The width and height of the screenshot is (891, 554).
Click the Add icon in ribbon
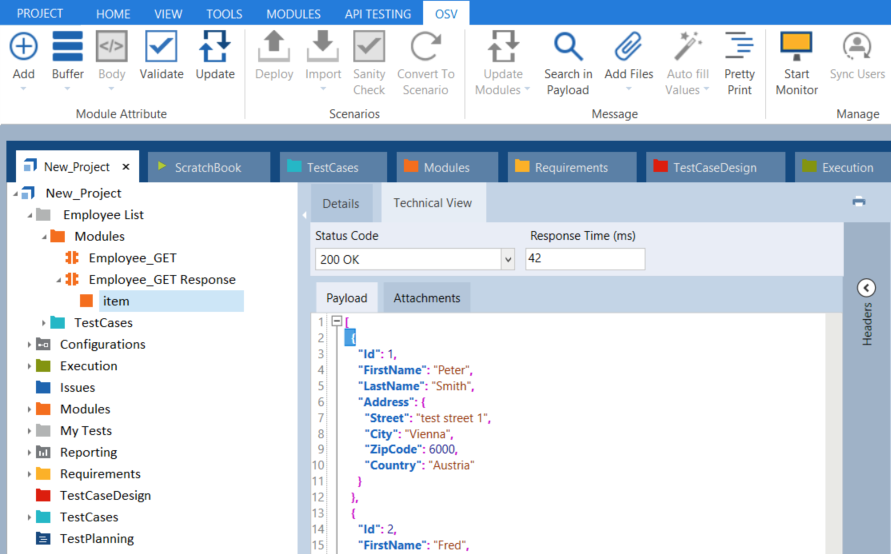pos(23,48)
